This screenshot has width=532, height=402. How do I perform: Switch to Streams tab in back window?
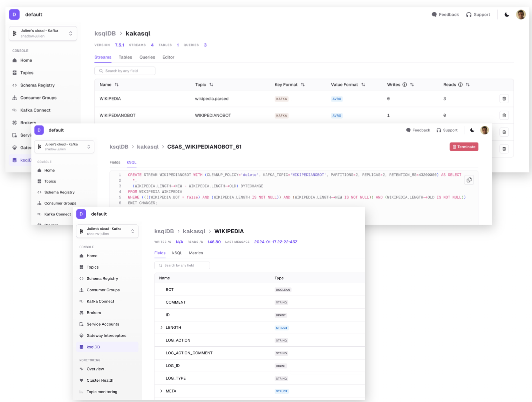103,57
